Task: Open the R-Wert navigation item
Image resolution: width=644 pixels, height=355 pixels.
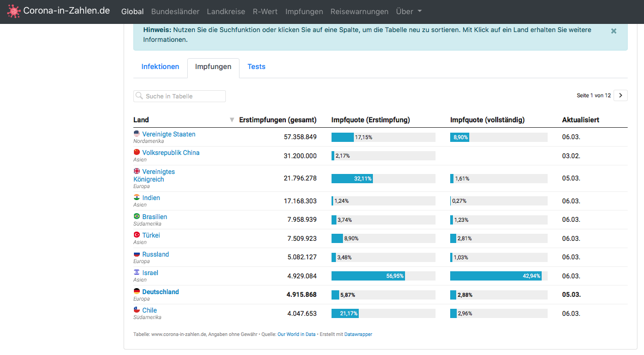Action: [265, 11]
